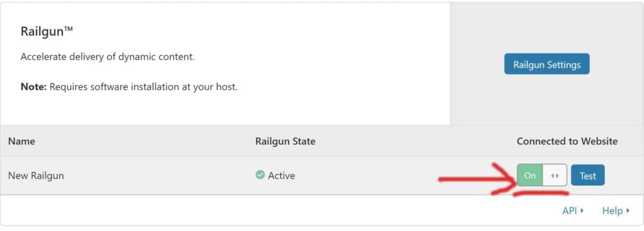Image resolution: width=644 pixels, height=231 pixels.
Task: Click the red underline beneath the toggle
Action: click(541, 193)
